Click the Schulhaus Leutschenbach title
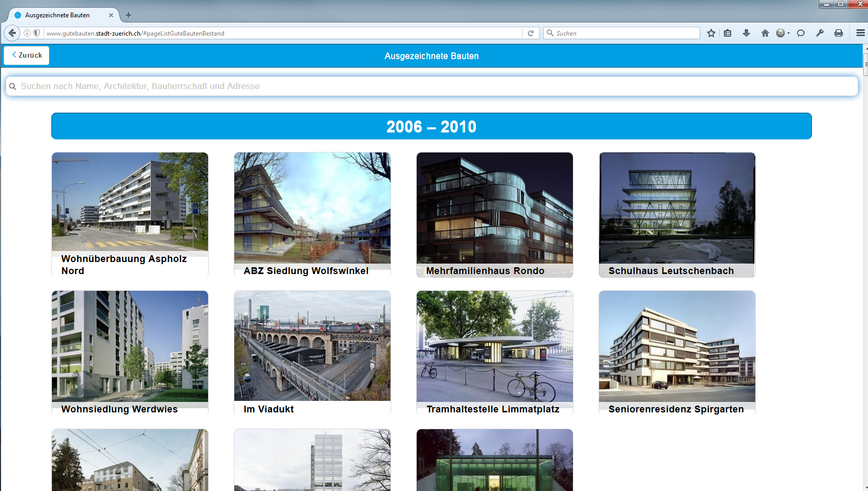This screenshot has height=491, width=868. click(671, 271)
